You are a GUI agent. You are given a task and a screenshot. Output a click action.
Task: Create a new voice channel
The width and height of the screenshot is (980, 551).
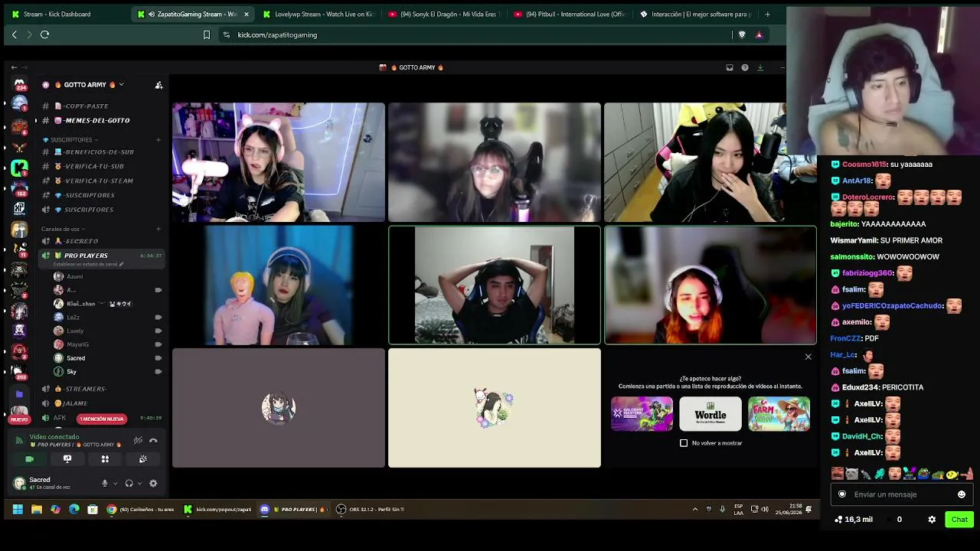(158, 229)
